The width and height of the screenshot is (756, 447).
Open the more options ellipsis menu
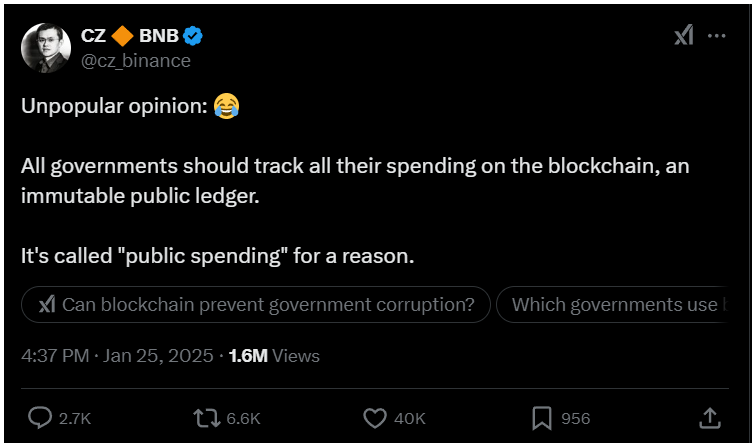(x=717, y=36)
